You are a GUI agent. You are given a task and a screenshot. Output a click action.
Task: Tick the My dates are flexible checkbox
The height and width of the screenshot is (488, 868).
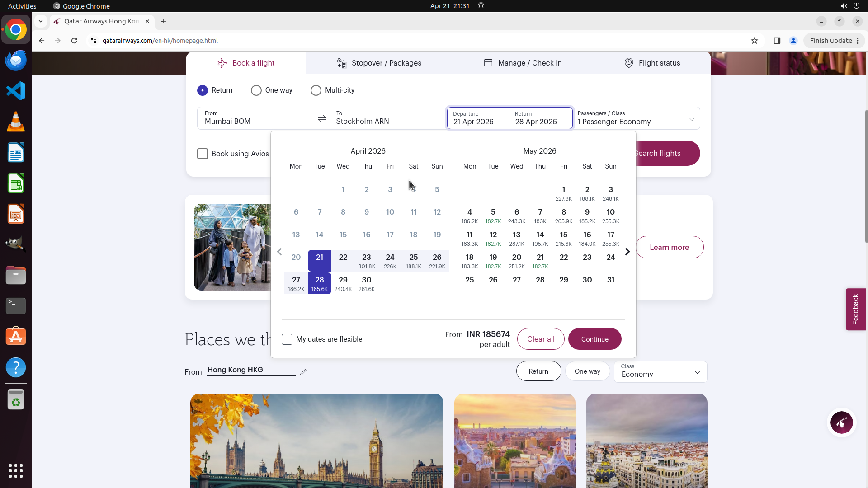[x=287, y=339]
